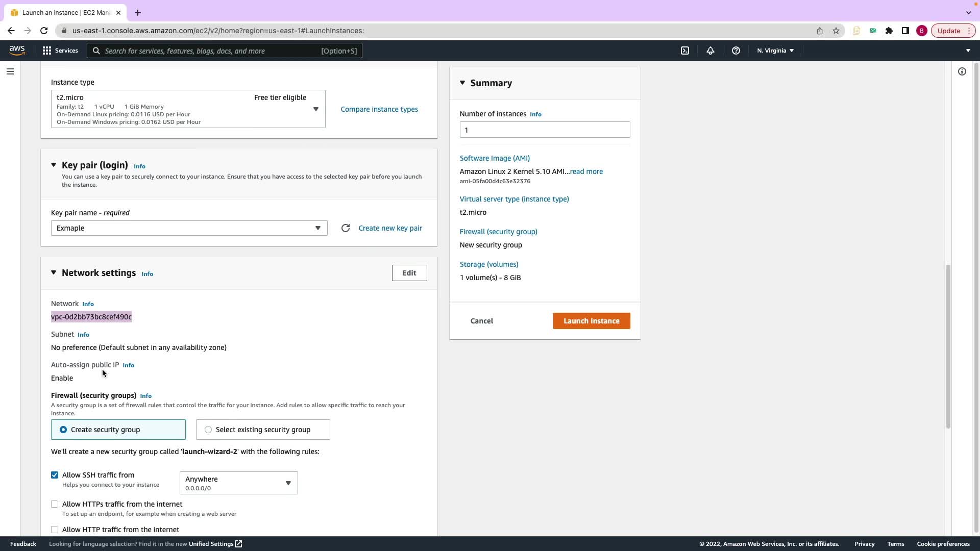The image size is (980, 551).
Task: Click the Launch instance button
Action: pyautogui.click(x=591, y=321)
